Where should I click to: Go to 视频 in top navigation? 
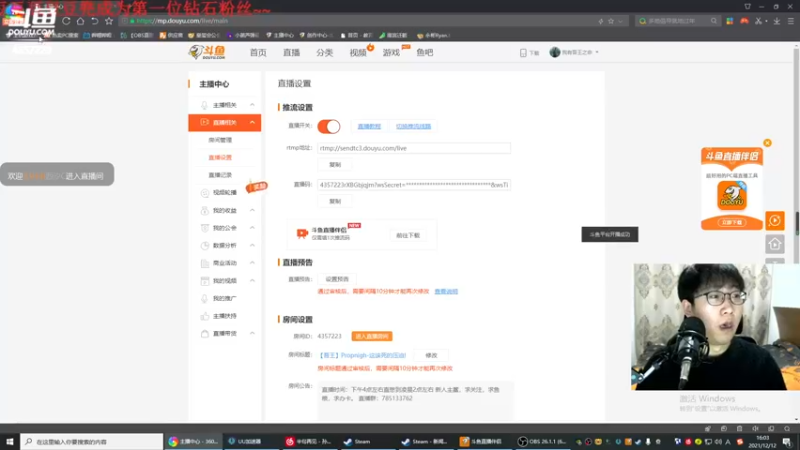pos(358,53)
